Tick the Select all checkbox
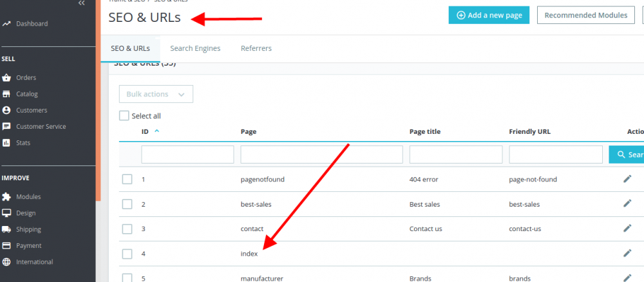The width and height of the screenshot is (644, 282). tap(124, 116)
